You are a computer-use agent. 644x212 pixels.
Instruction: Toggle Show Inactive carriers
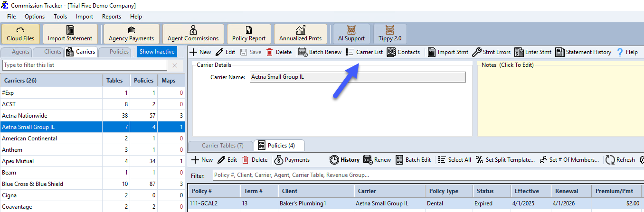(157, 52)
